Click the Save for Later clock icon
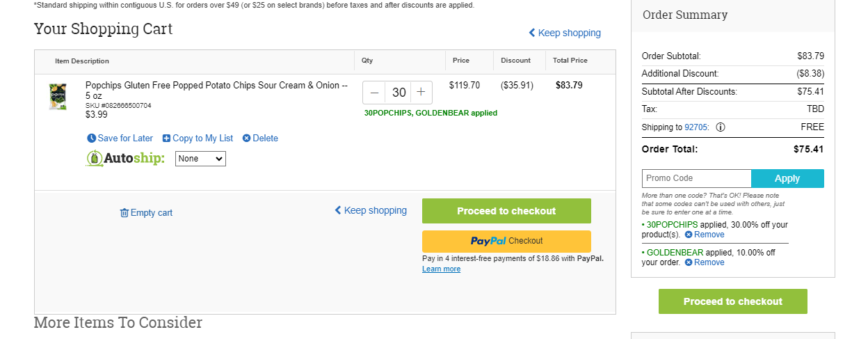 (91, 139)
